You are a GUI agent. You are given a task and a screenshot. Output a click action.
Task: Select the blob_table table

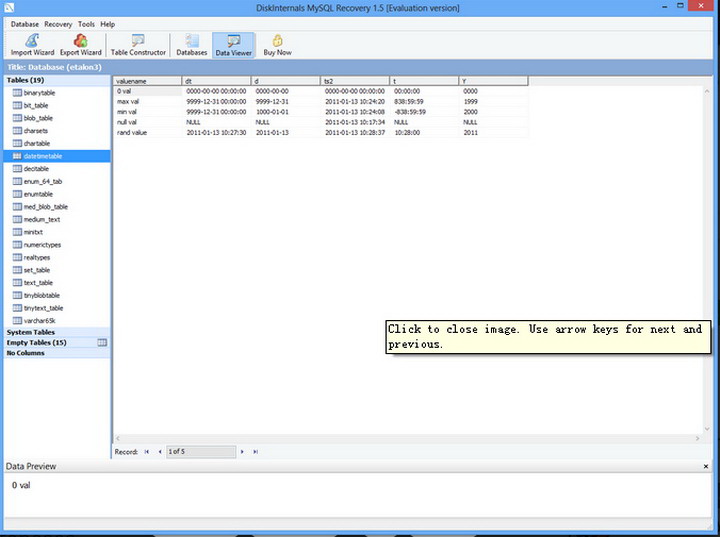coord(38,118)
